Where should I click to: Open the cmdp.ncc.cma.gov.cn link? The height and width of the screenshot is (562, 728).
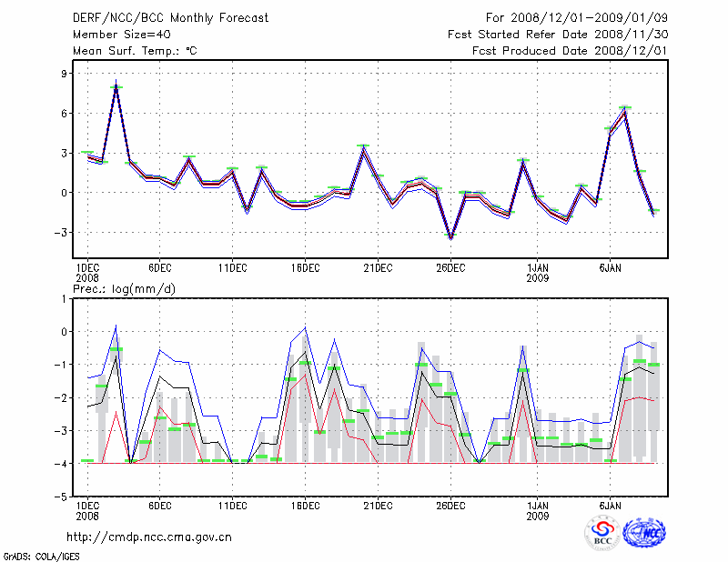pyautogui.click(x=149, y=537)
